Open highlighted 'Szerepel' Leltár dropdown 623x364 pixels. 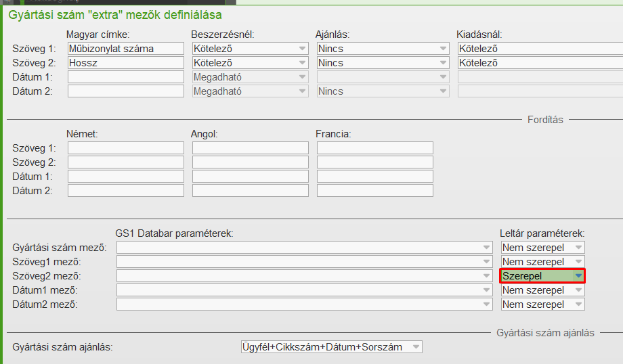pos(542,276)
